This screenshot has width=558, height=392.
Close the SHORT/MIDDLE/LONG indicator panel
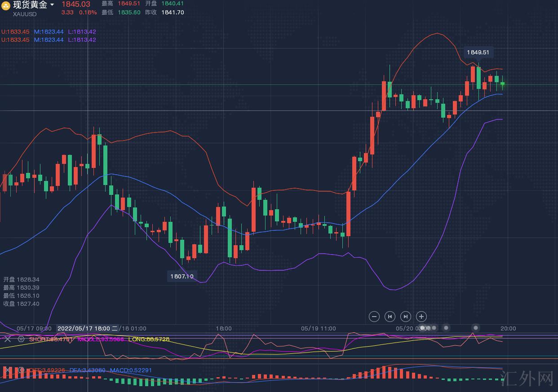[7, 339]
